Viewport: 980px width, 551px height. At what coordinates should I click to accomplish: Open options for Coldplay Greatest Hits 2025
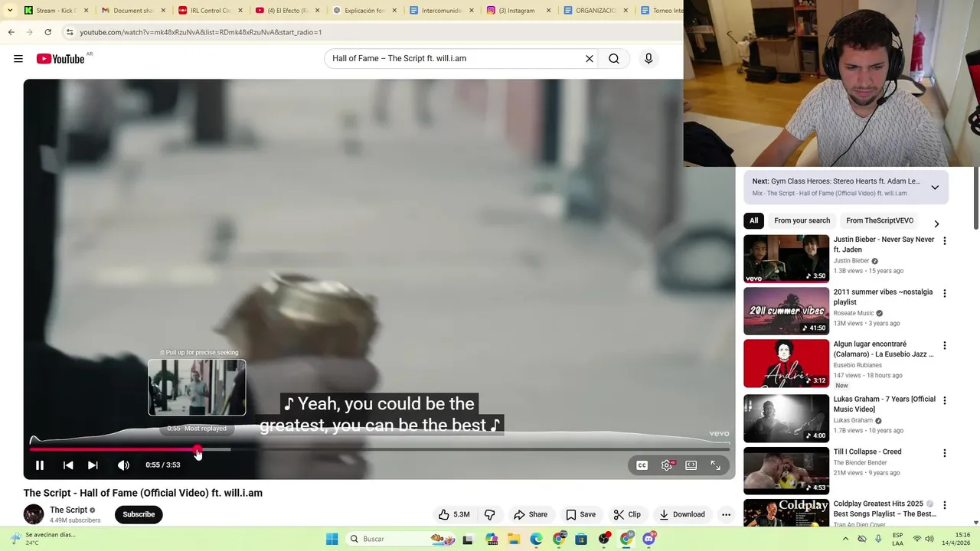tap(944, 505)
